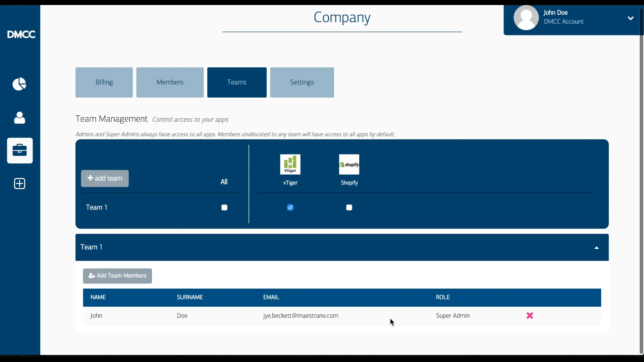644x362 pixels.
Task: Click John Doe avatar picture
Action: click(526, 18)
